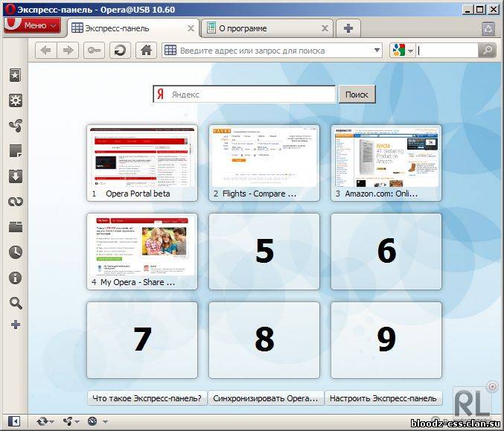Viewport: 504px width, 431px height.
Task: Close the О программе tab
Action: [325, 28]
